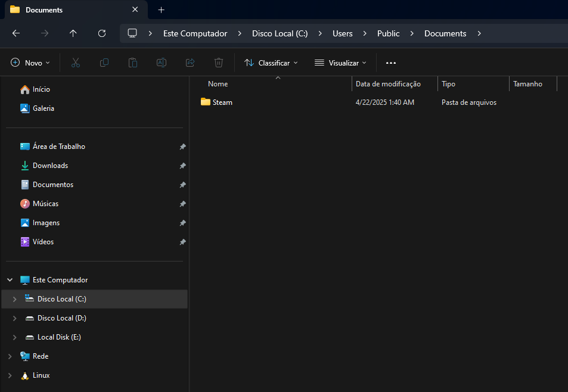Expand the Linux node in sidebar
The height and width of the screenshot is (392, 568).
point(10,375)
